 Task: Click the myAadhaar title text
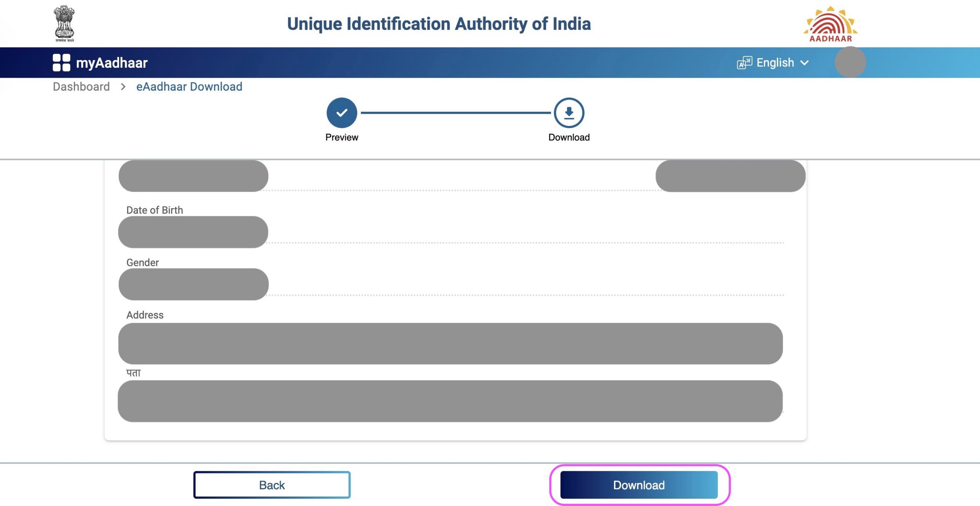(x=112, y=63)
